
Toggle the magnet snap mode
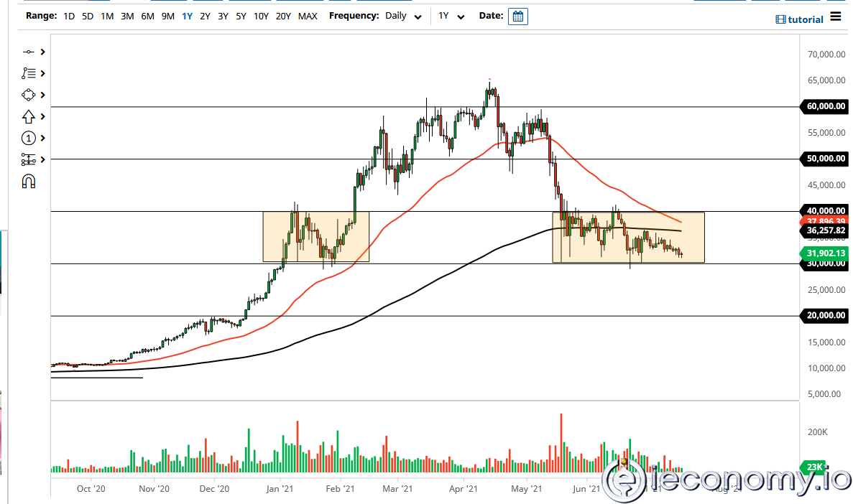pyautogui.click(x=29, y=181)
